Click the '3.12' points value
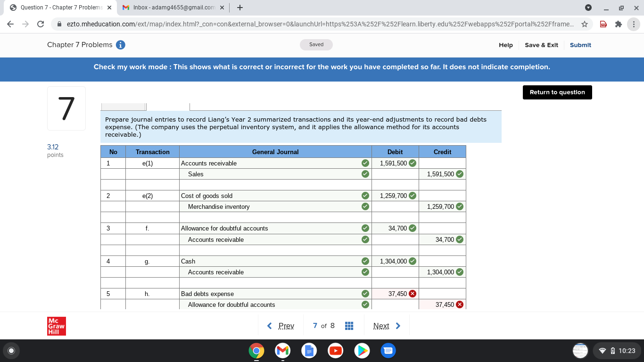This screenshot has height=362, width=644. click(x=53, y=147)
